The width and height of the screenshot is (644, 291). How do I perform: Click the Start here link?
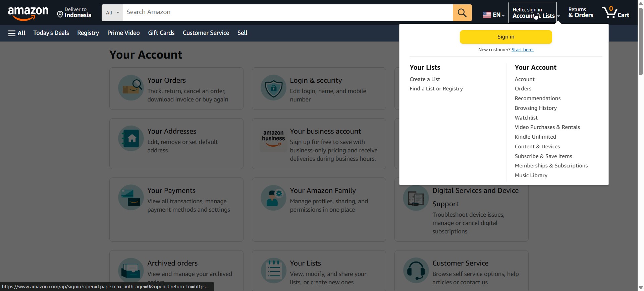(x=522, y=50)
